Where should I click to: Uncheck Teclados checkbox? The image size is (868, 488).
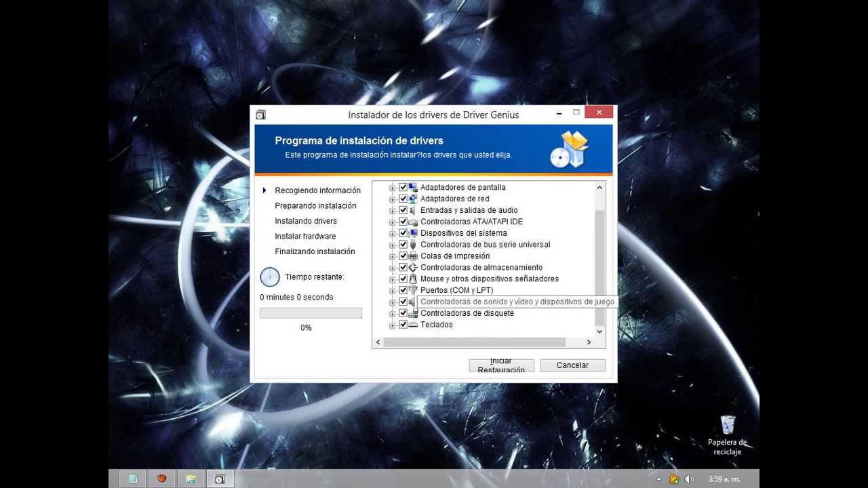(x=403, y=325)
